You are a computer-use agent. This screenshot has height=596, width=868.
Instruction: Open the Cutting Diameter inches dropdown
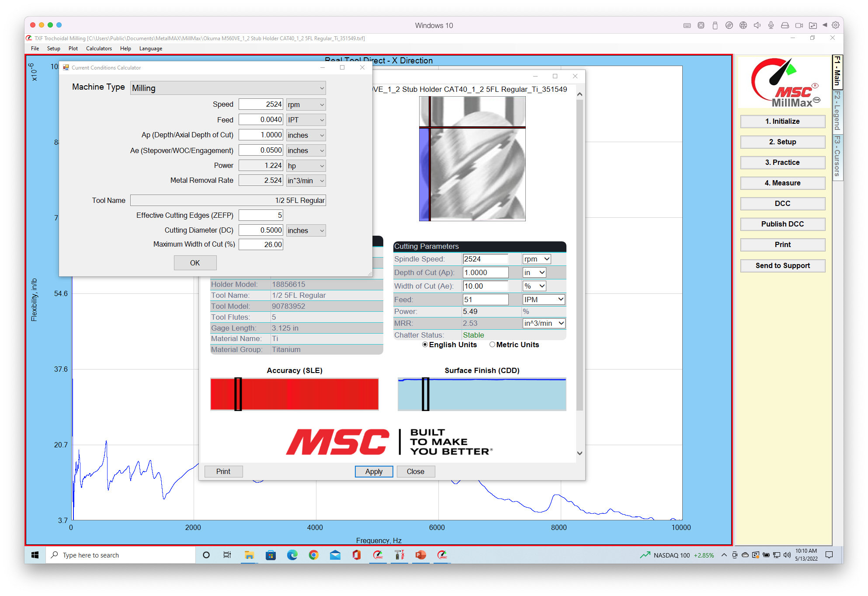pos(306,230)
